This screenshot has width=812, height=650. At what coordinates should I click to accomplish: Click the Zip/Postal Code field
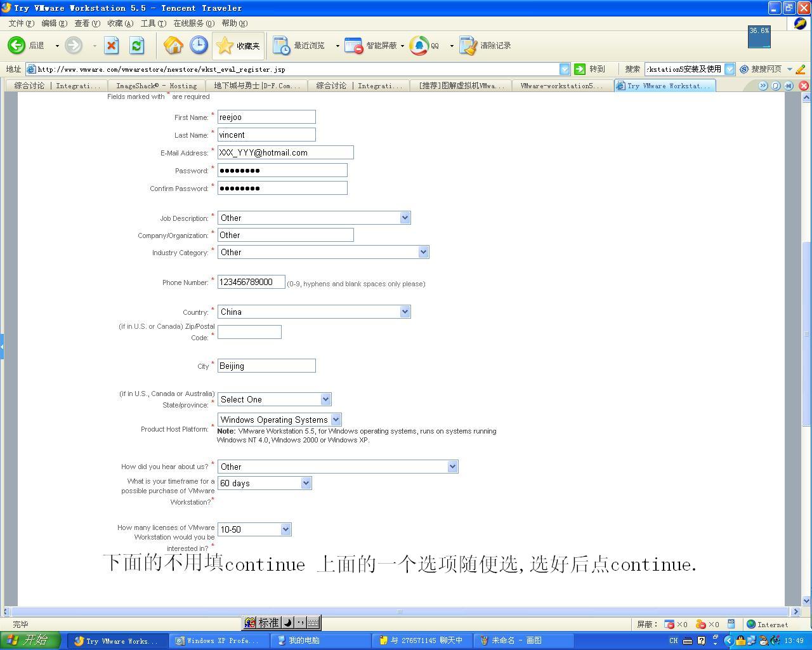coord(249,331)
